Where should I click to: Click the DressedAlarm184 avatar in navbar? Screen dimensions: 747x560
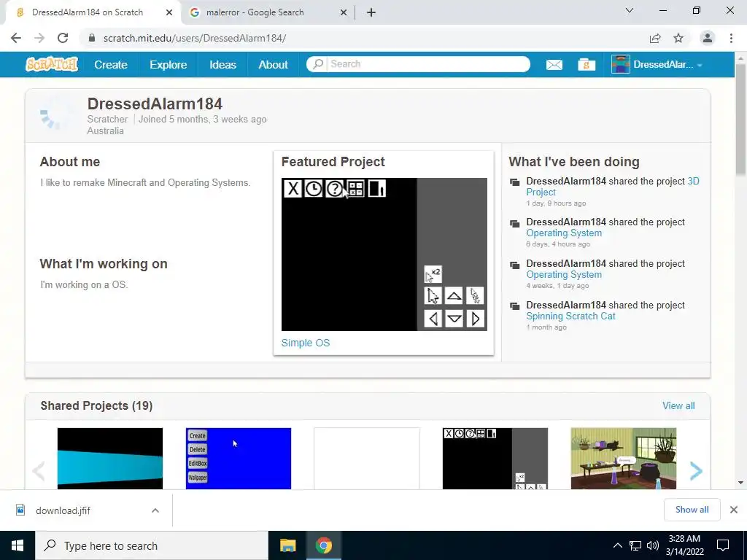(621, 64)
